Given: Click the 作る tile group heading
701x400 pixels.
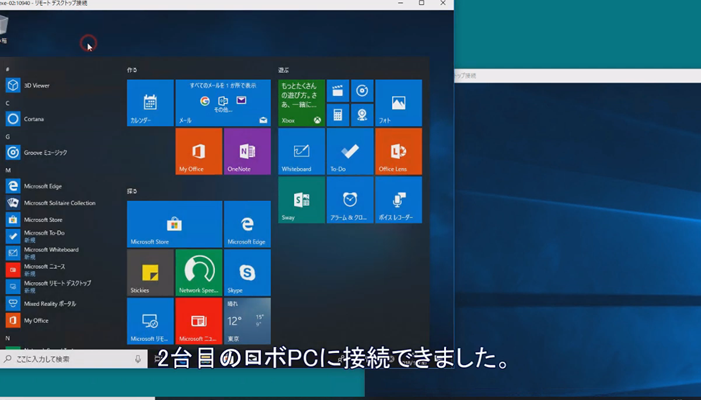Looking at the screenshot, I should [132, 70].
